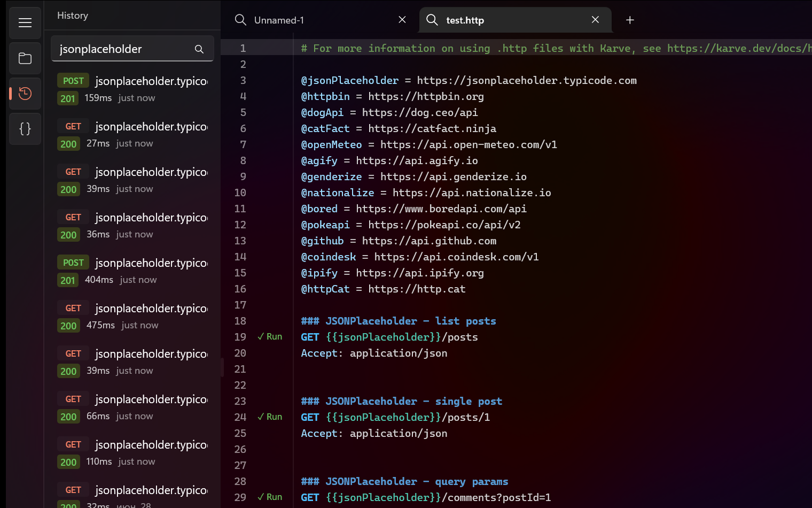This screenshot has width=812, height=508.
Task: Click the history search magnifier icon
Action: tap(199, 49)
